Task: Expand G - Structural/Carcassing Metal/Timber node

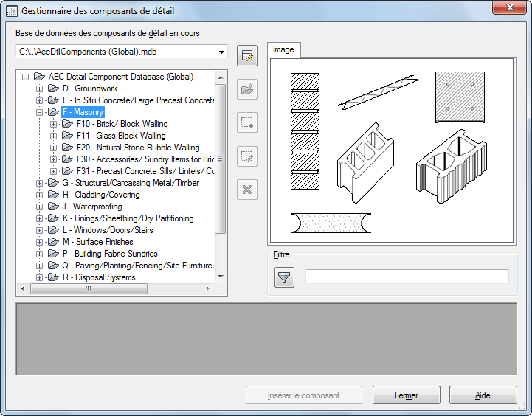Action: [39, 183]
